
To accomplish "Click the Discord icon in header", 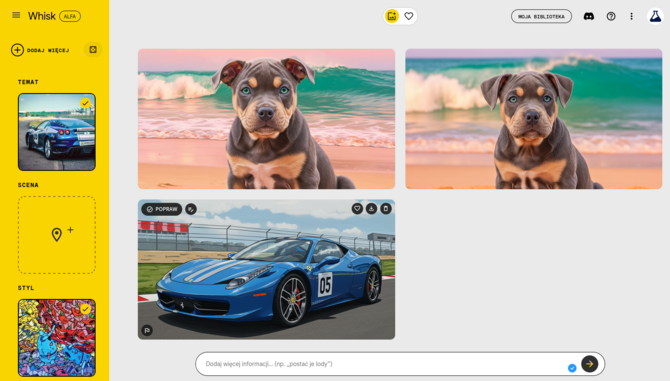I will (589, 16).
